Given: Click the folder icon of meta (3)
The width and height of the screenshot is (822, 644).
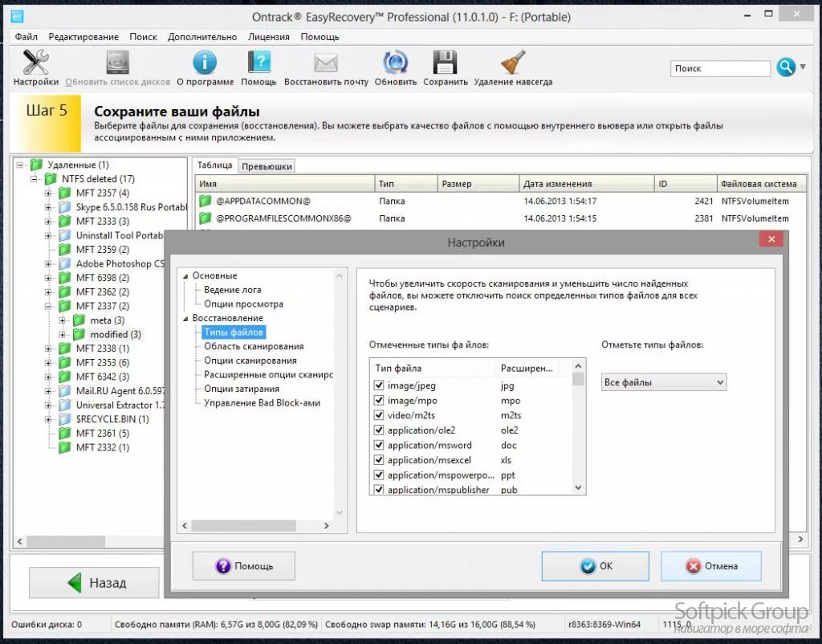Looking at the screenshot, I should pyautogui.click(x=79, y=320).
